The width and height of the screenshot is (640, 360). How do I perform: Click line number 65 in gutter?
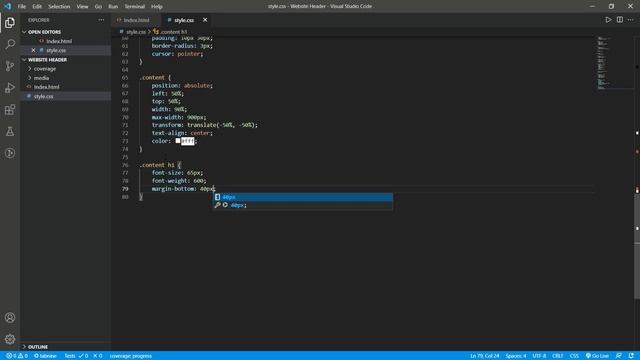click(125, 78)
